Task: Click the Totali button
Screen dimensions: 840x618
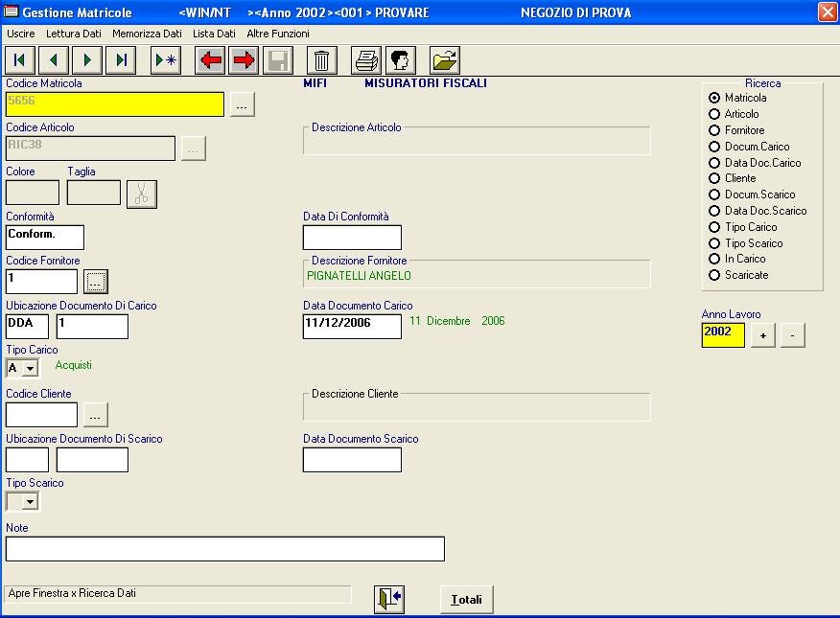Action: pyautogui.click(x=466, y=600)
